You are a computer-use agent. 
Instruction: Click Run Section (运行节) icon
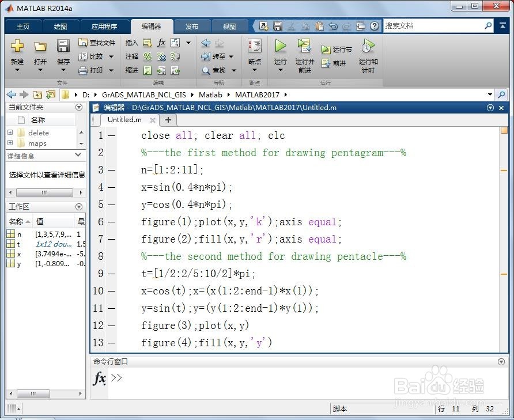click(326, 50)
